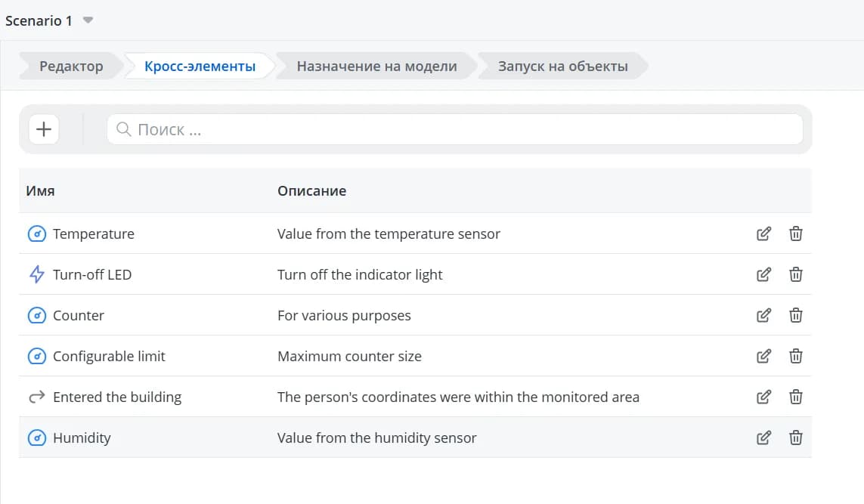The image size is (864, 504).
Task: Select the Turn-off LED name cell
Action: (92, 274)
